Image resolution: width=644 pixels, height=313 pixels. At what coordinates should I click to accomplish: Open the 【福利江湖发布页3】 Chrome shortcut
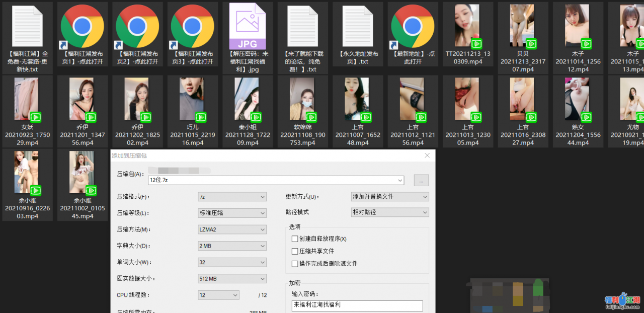(192, 26)
